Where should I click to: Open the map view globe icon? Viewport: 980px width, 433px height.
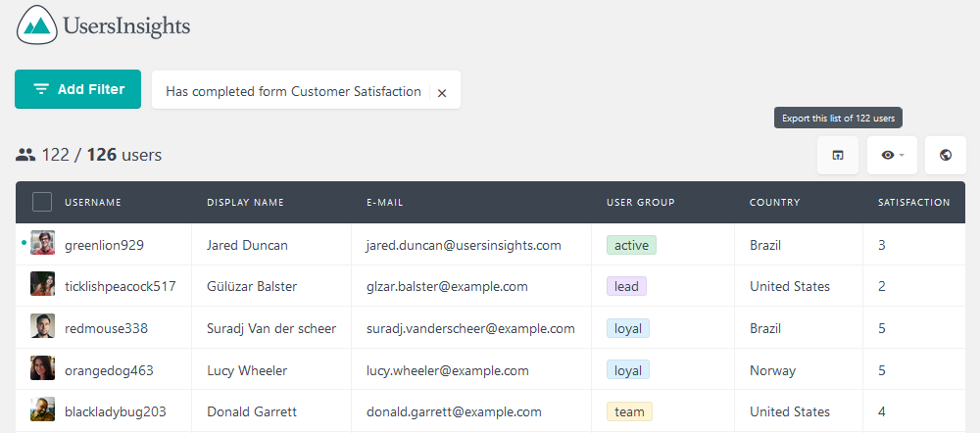(946, 155)
